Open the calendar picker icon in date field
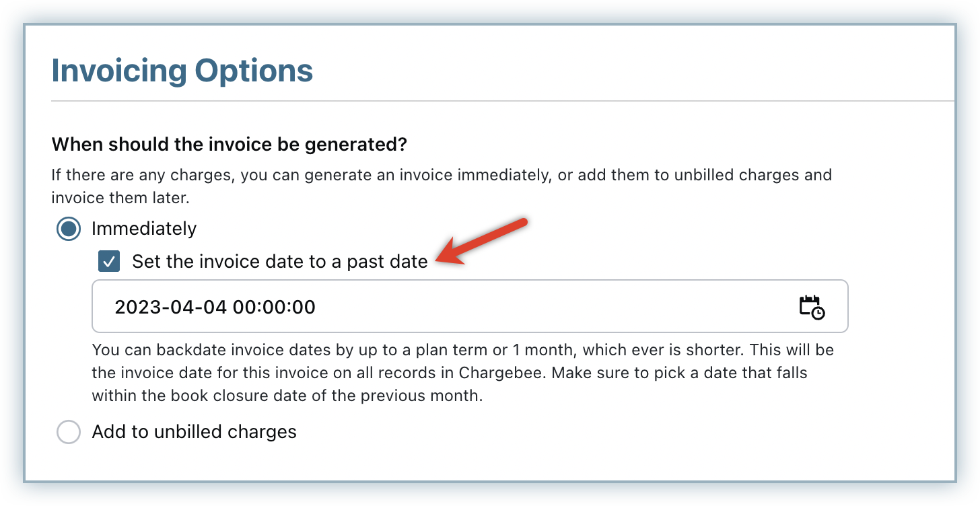980x506 pixels. pos(812,307)
